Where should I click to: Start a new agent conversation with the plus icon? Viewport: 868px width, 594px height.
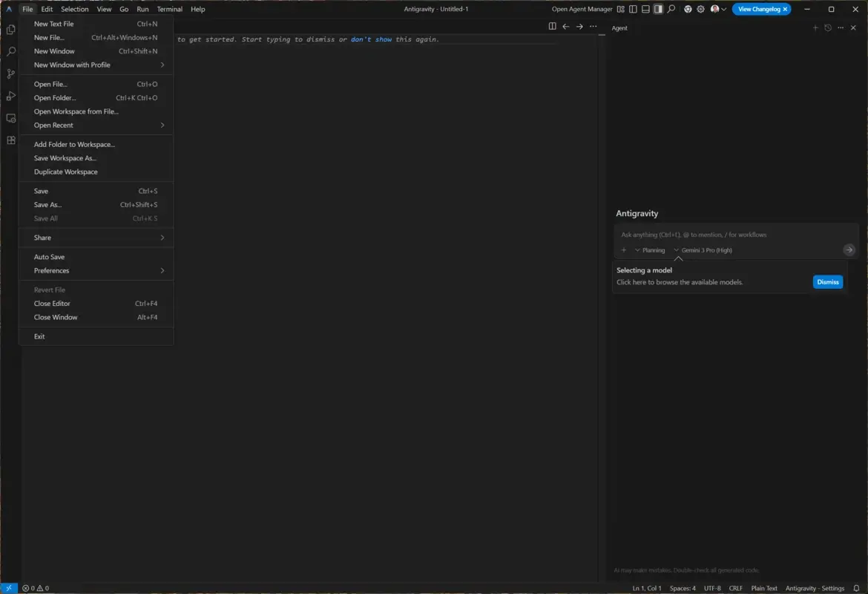point(815,27)
